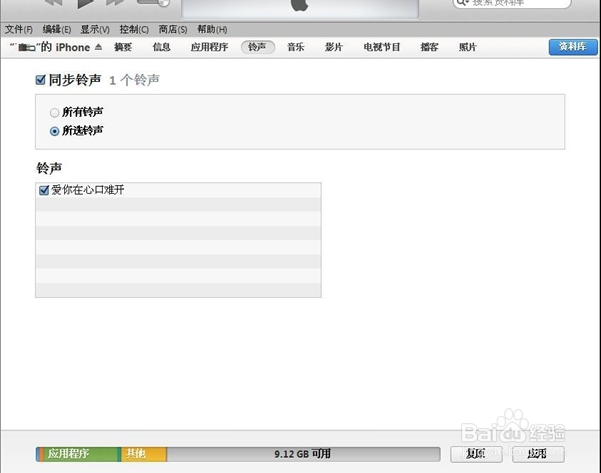The height and width of the screenshot is (473, 601).
Task: Click the blue 资料库 button
Action: tap(573, 47)
